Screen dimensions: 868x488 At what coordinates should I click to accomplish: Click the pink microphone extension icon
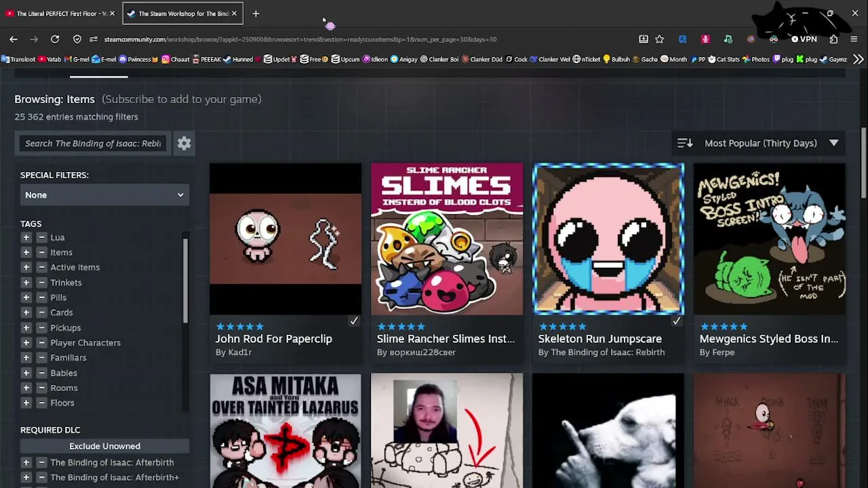[705, 39]
